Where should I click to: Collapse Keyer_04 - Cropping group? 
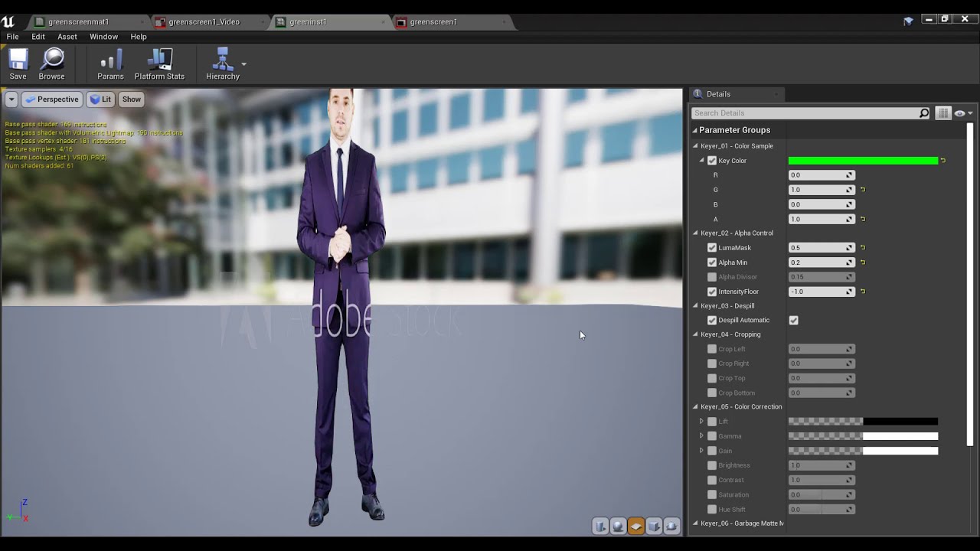(696, 334)
